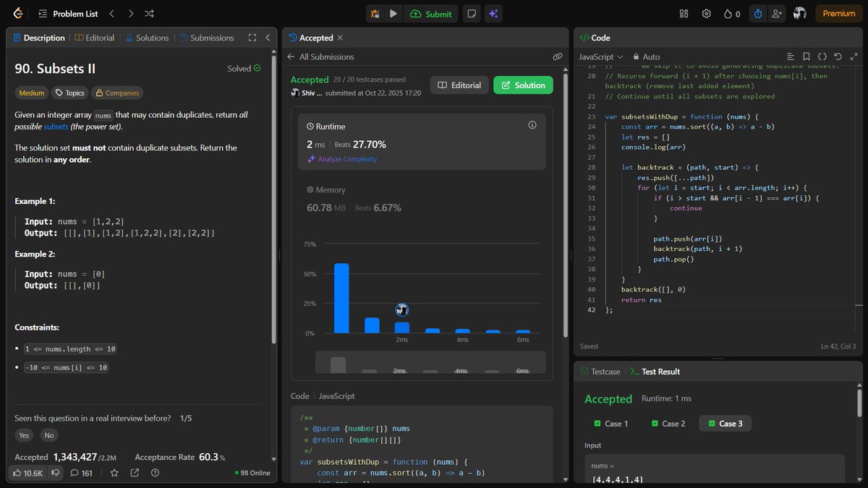Screen dimensions: 868x488
Task: Collapse the left panel with chevron
Action: [268, 38]
